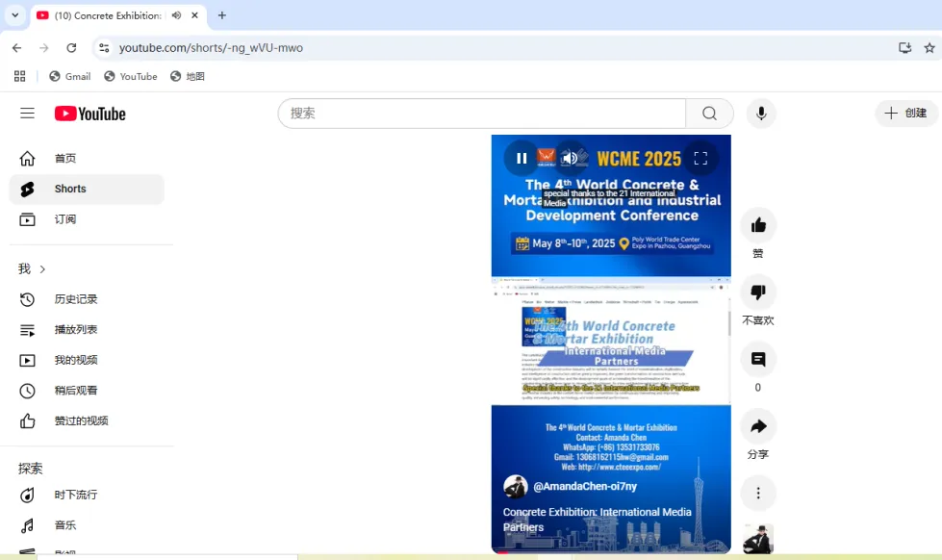Open 时下流行 trending page

pos(87,496)
